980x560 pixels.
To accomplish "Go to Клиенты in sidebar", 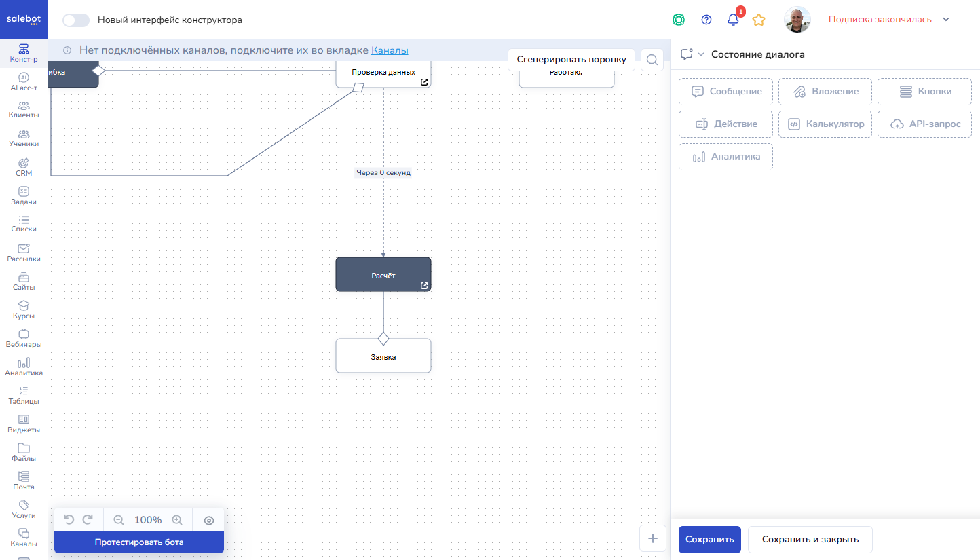I will click(x=24, y=110).
